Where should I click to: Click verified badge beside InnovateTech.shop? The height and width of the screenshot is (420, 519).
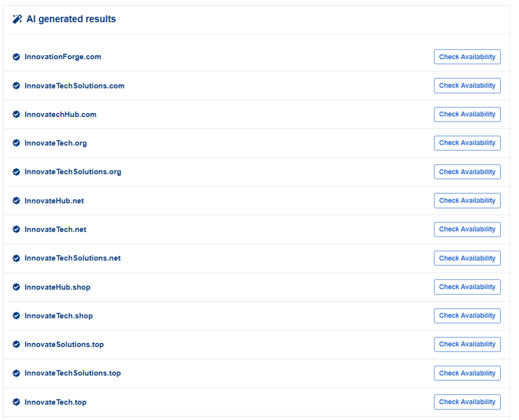(x=16, y=316)
